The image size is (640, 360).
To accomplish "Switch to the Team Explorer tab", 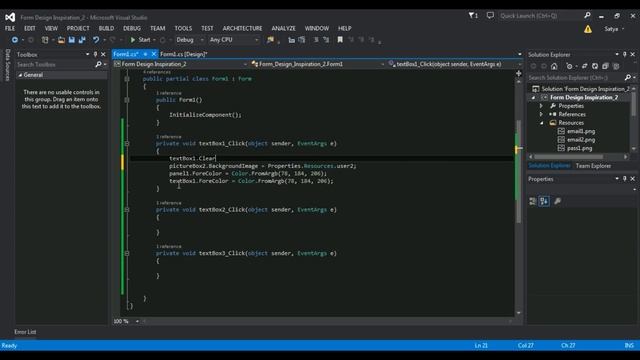I will click(x=593, y=166).
